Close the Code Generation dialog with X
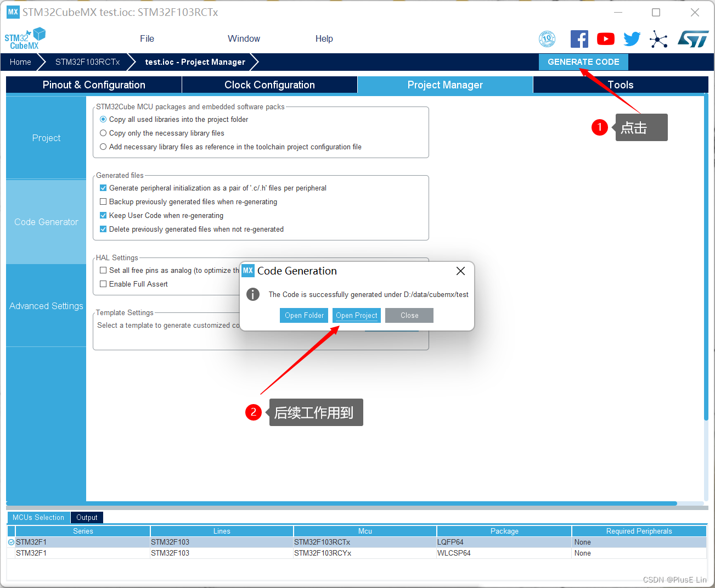 [x=460, y=271]
